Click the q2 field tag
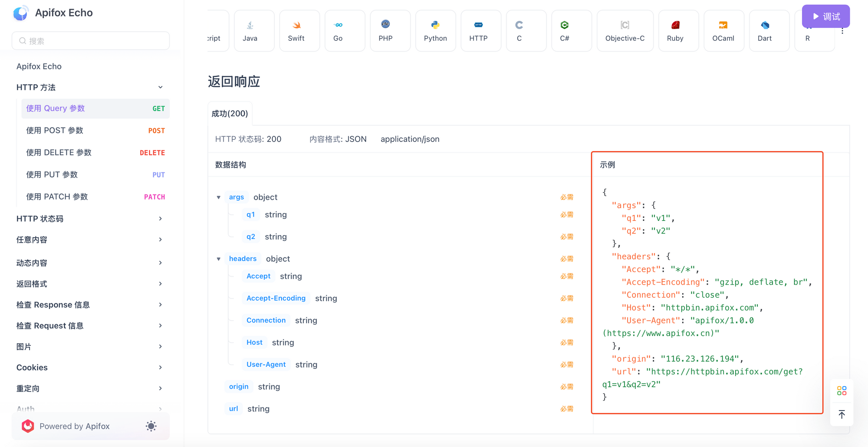The image size is (868, 447). tap(251, 237)
